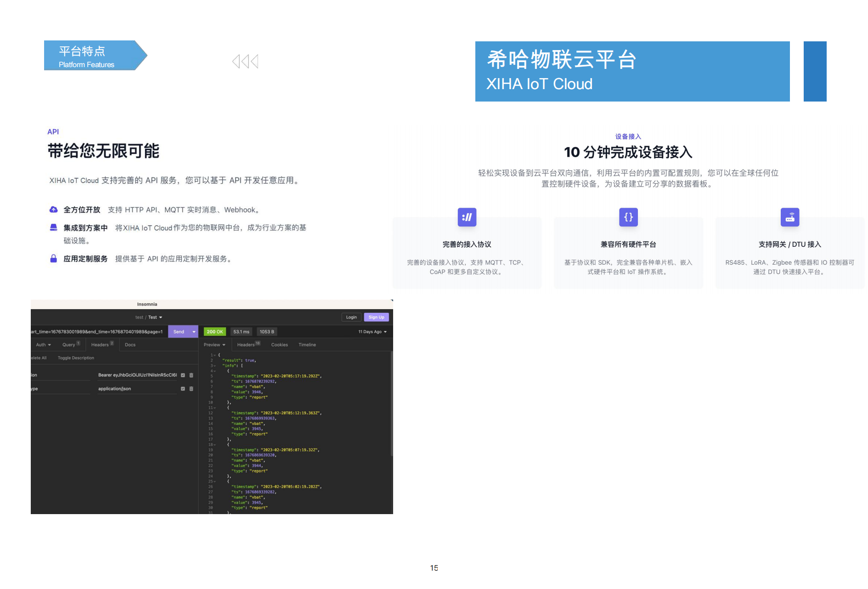Collapse the JSON object fold at line 11
The height and width of the screenshot is (589, 868).
pyautogui.click(x=214, y=408)
